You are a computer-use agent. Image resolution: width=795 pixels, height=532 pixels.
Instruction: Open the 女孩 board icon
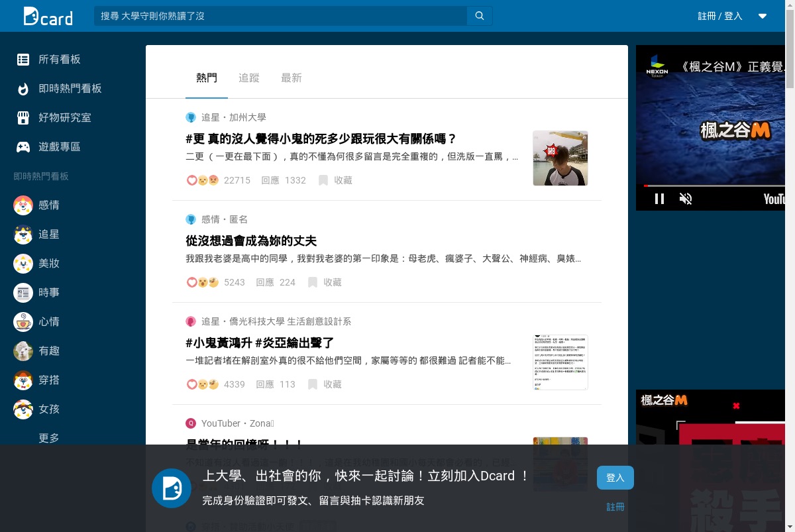point(23,409)
